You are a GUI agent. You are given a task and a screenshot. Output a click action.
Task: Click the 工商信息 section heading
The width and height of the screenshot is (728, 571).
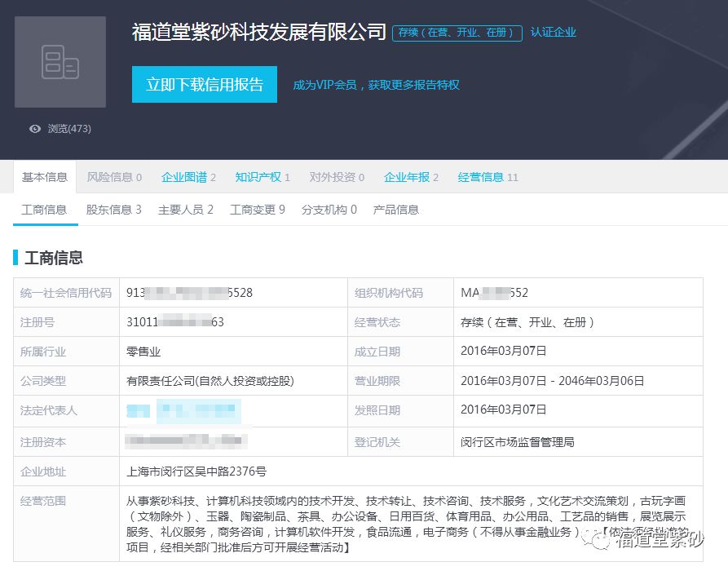point(53,258)
